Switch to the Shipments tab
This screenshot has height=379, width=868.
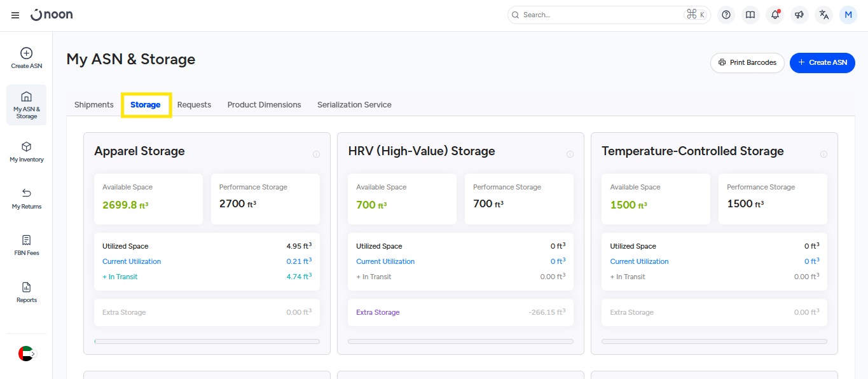point(93,105)
